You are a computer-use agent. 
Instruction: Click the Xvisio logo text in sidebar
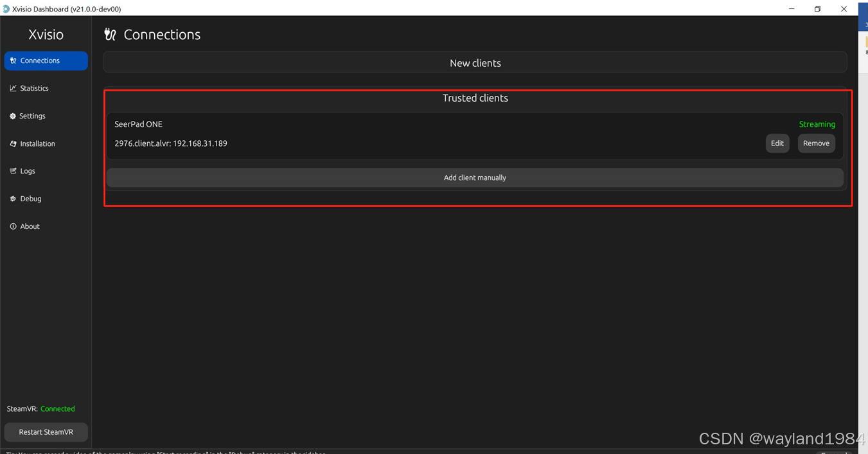(x=46, y=35)
